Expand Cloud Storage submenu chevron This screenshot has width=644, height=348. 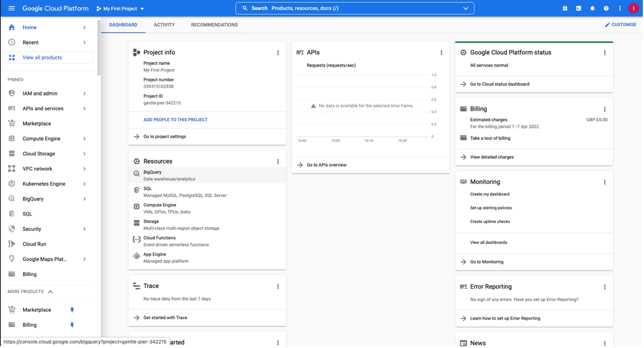tap(84, 154)
